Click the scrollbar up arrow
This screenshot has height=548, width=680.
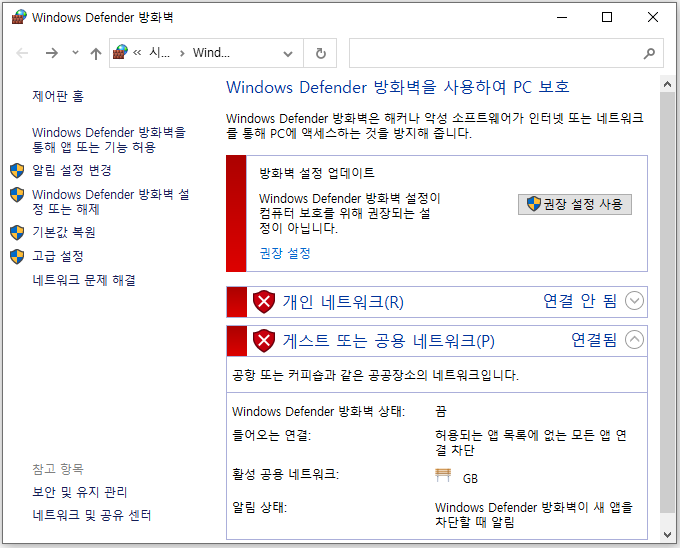point(667,85)
